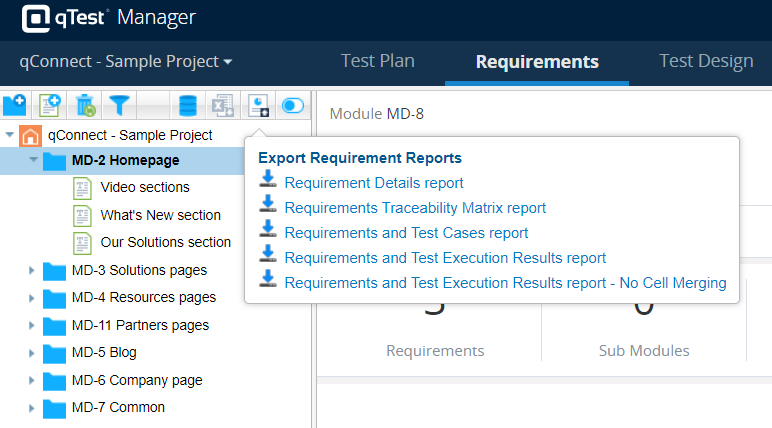Screen dimensions: 772x428
Task: Click the export reports icon
Action: tap(258, 104)
